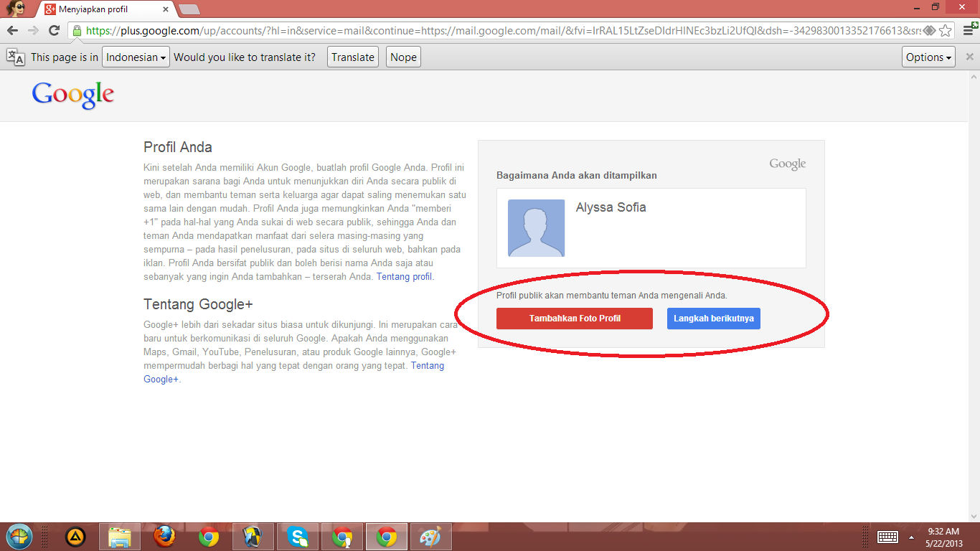Click the browser forward arrow

pos(32,30)
